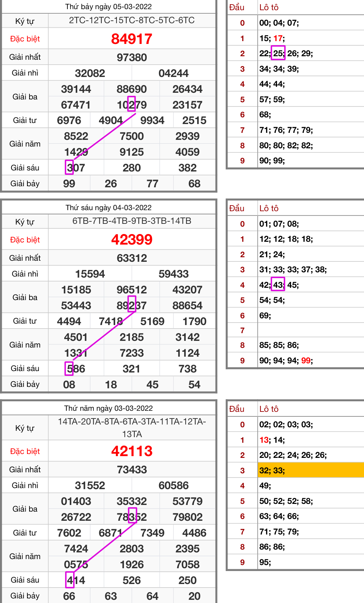Image resolution: width=364 pixels, height=603 pixels.
Task: Click second prize number 32082
Action: click(x=90, y=73)
